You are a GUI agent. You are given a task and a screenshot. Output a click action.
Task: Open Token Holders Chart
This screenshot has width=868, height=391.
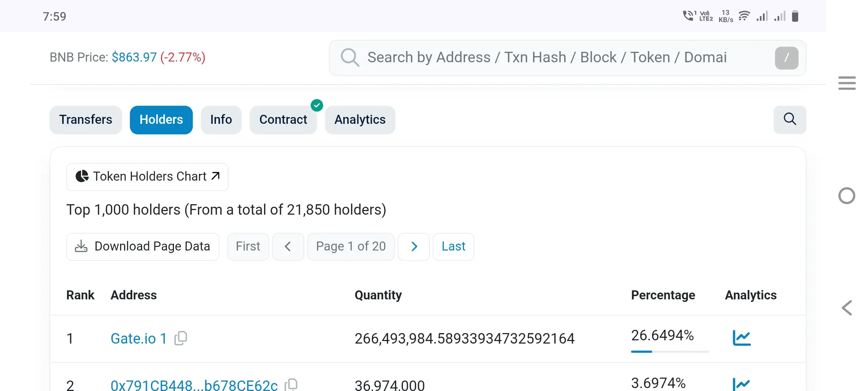[147, 177]
